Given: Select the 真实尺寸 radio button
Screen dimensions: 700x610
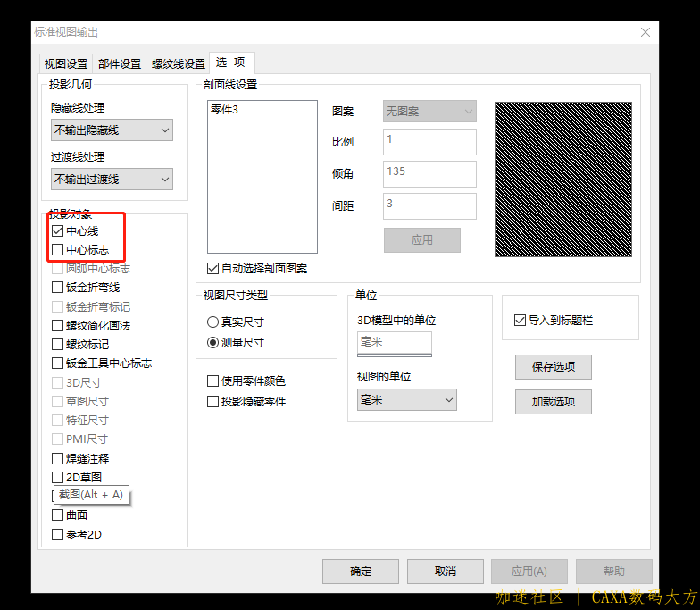Looking at the screenshot, I should pos(212,322).
